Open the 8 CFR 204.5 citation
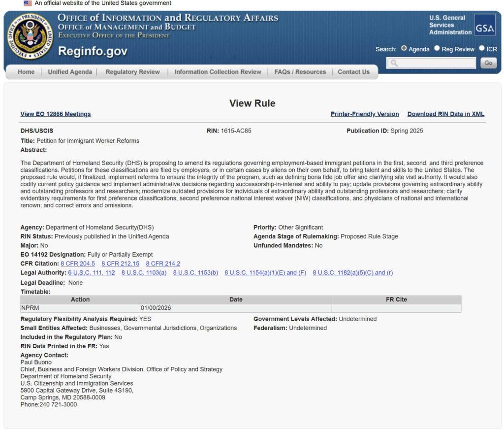 click(x=78, y=264)
